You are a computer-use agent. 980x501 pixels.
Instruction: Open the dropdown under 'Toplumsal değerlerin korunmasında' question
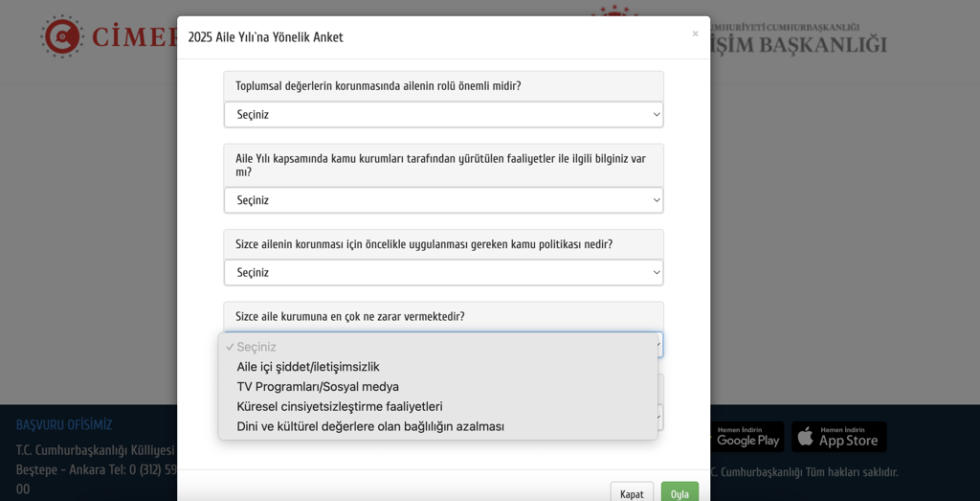tap(443, 115)
